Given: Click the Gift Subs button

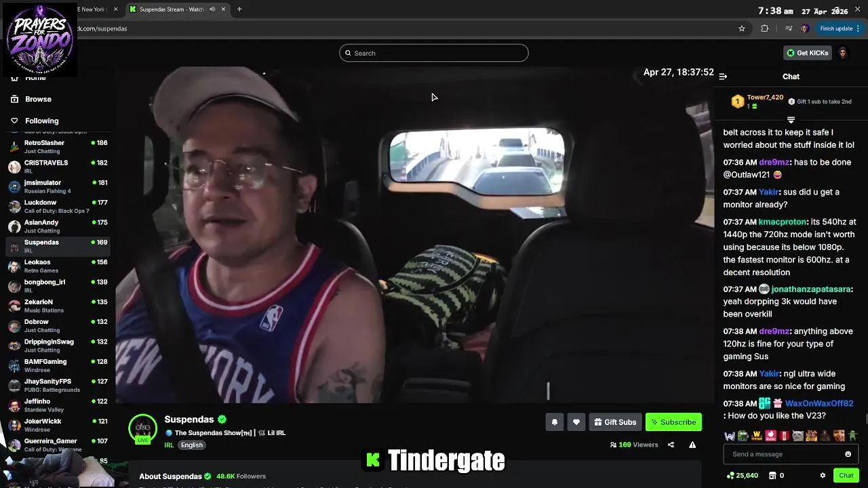Looking at the screenshot, I should [615, 422].
